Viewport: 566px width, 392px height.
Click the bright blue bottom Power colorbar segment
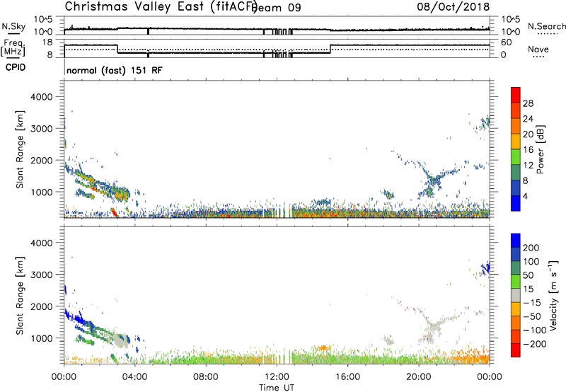(516, 203)
